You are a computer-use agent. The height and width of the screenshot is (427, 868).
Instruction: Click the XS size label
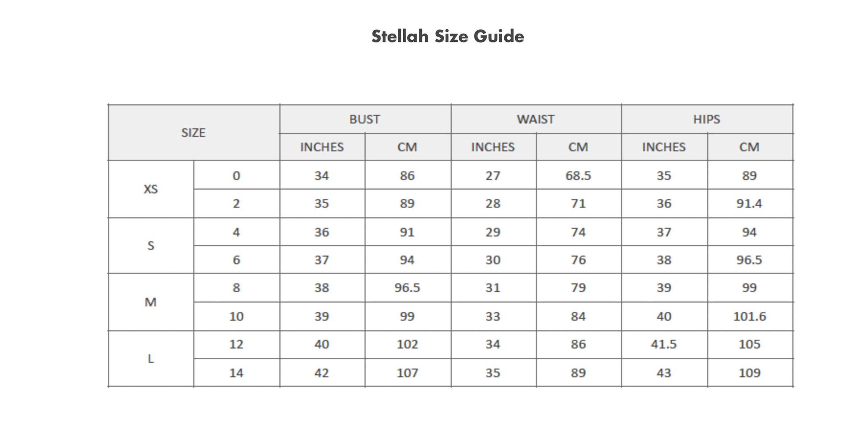[x=151, y=189]
